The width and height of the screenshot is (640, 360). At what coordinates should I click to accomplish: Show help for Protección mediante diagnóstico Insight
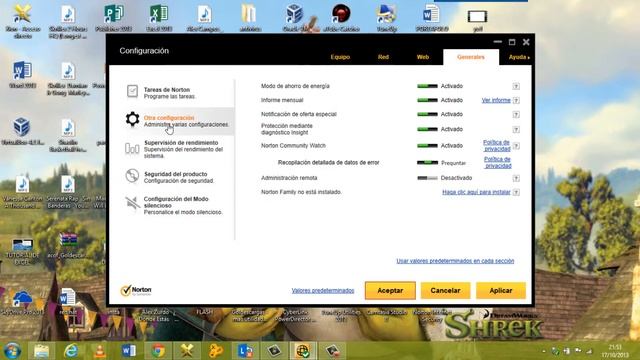(516, 129)
